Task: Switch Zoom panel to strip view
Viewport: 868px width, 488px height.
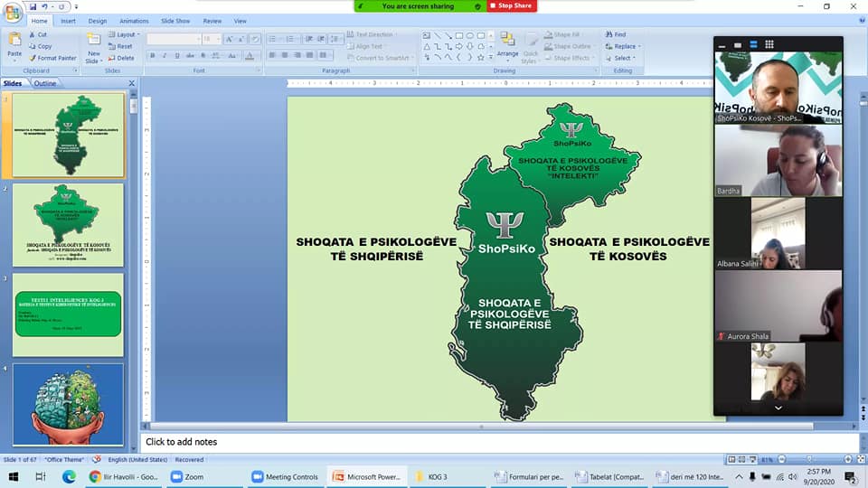Action: coord(753,44)
